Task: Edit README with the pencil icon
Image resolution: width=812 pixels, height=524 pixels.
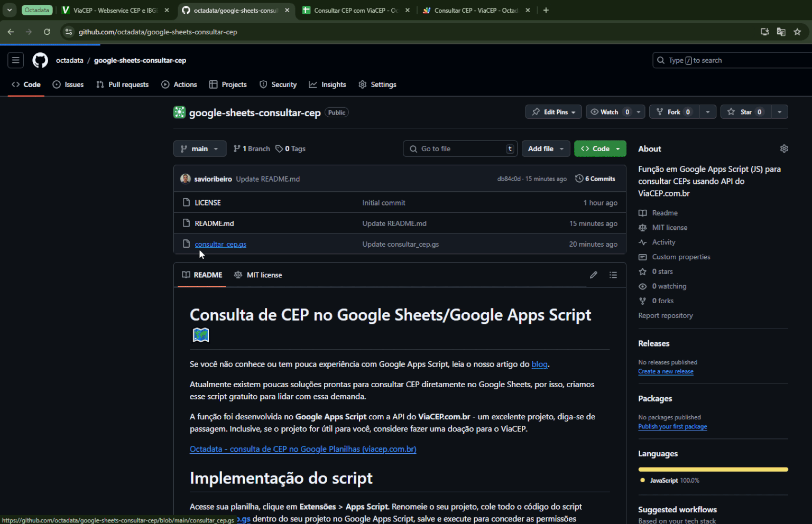Action: pyautogui.click(x=593, y=275)
